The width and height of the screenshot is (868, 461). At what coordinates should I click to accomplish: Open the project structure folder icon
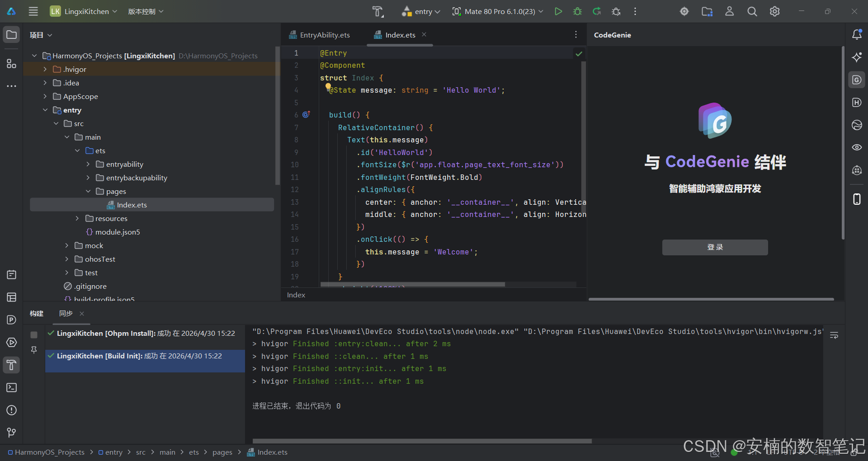[707, 11]
